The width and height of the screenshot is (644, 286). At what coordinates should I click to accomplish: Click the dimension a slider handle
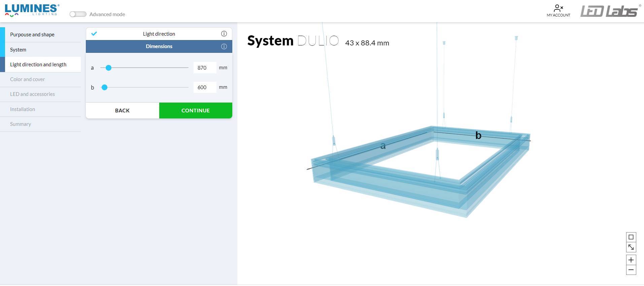(x=108, y=68)
